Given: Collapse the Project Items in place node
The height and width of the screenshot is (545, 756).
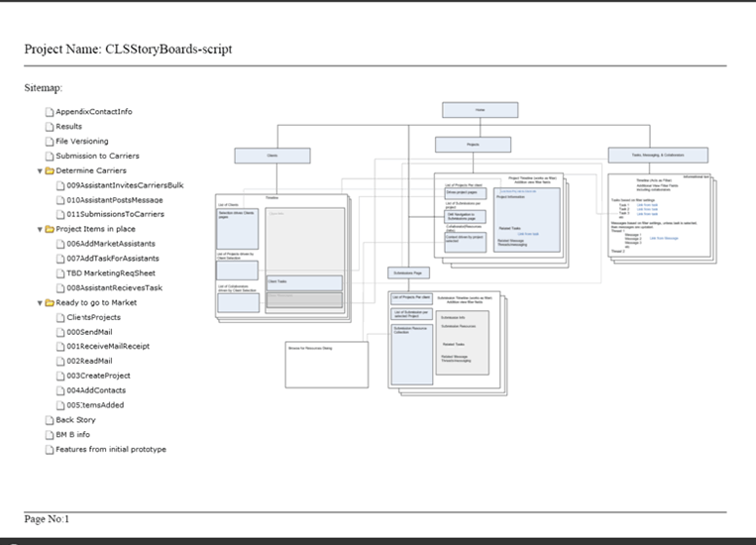Looking at the screenshot, I should (40, 230).
